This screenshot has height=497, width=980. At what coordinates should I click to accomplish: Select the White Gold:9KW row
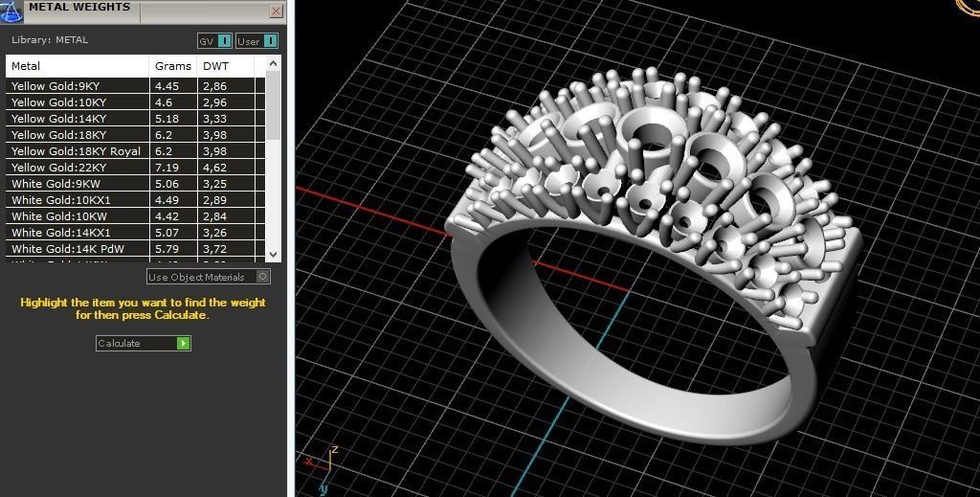coord(135,184)
